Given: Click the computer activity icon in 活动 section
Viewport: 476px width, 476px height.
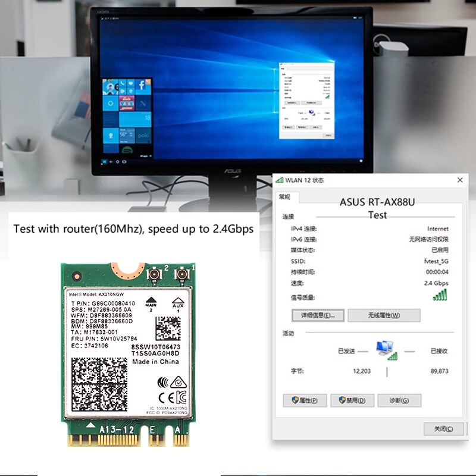Looking at the screenshot, I should [x=383, y=345].
